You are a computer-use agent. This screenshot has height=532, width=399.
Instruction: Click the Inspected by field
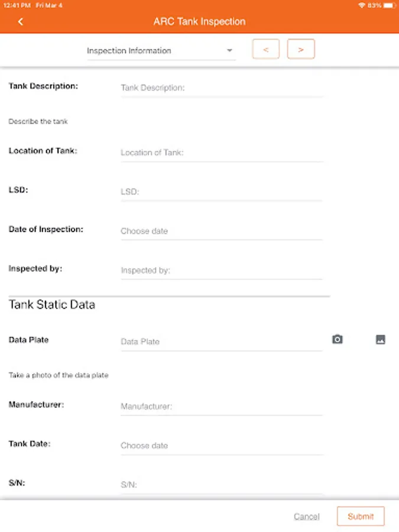(x=222, y=271)
